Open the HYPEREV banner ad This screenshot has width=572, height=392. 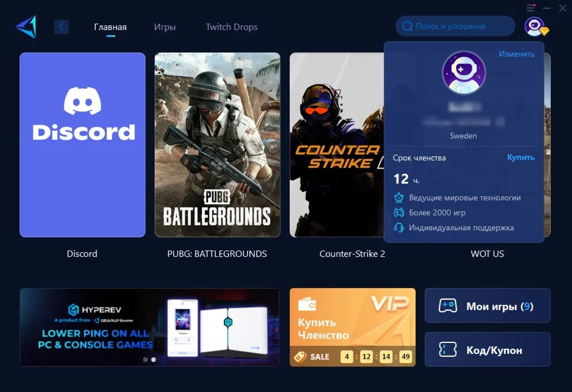click(149, 327)
